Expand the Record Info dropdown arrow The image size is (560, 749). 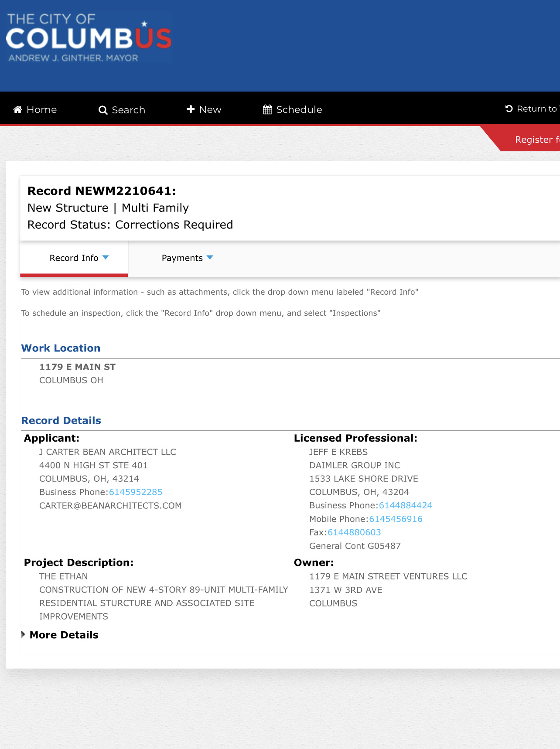106,258
